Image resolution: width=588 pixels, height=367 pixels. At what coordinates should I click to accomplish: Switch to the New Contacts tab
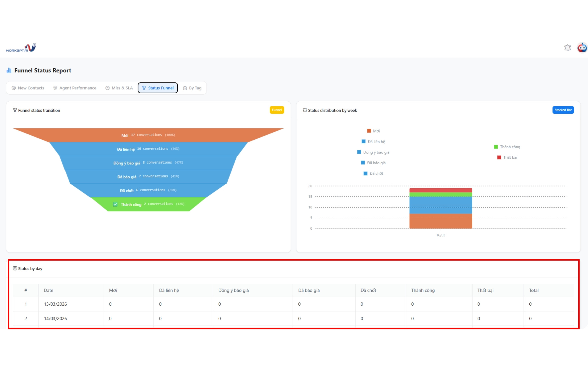[28, 88]
